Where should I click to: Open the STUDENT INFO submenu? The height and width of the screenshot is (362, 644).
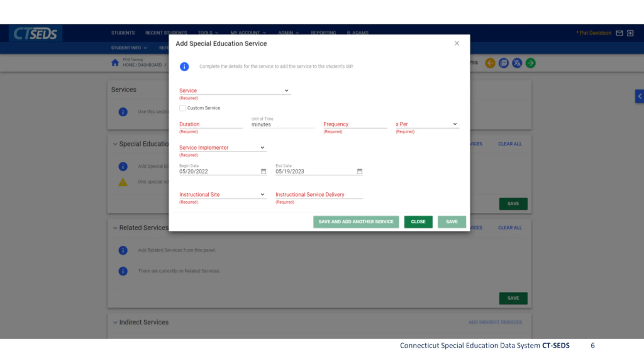click(x=129, y=48)
